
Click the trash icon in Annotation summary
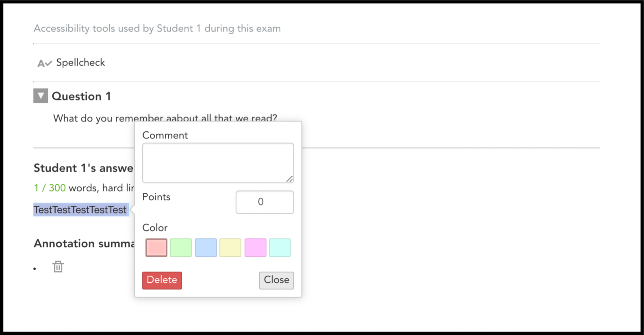[x=58, y=266]
